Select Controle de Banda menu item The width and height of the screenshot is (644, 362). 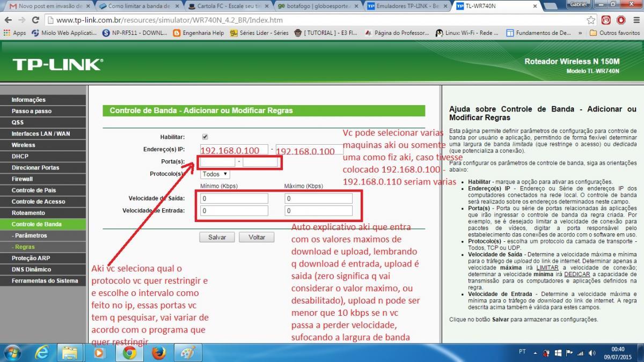pyautogui.click(x=43, y=224)
